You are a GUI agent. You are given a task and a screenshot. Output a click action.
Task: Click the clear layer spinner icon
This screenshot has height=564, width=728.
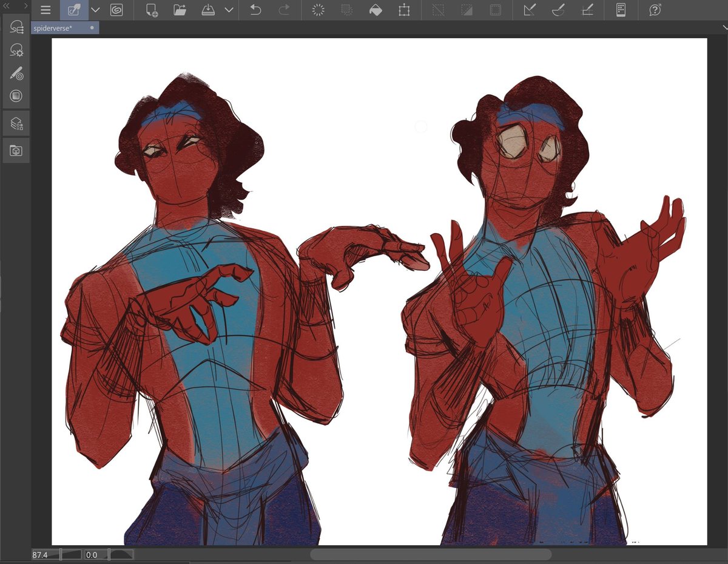coord(318,10)
